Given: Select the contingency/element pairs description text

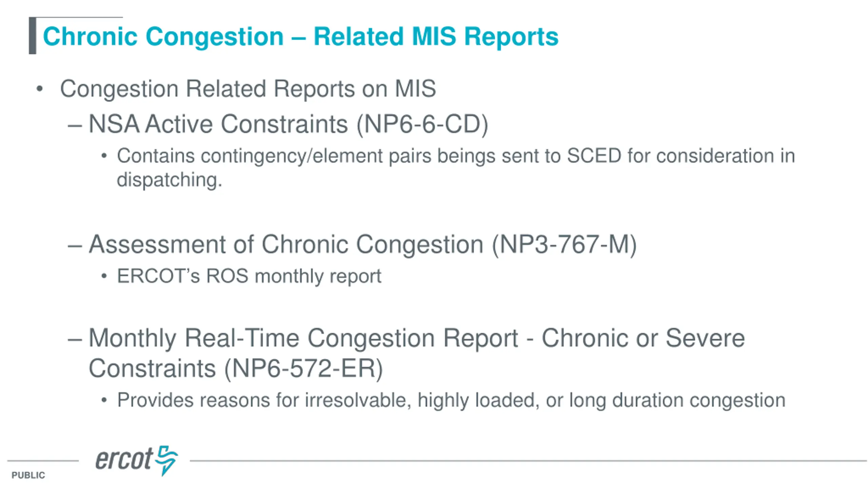Looking at the screenshot, I should tap(456, 167).
